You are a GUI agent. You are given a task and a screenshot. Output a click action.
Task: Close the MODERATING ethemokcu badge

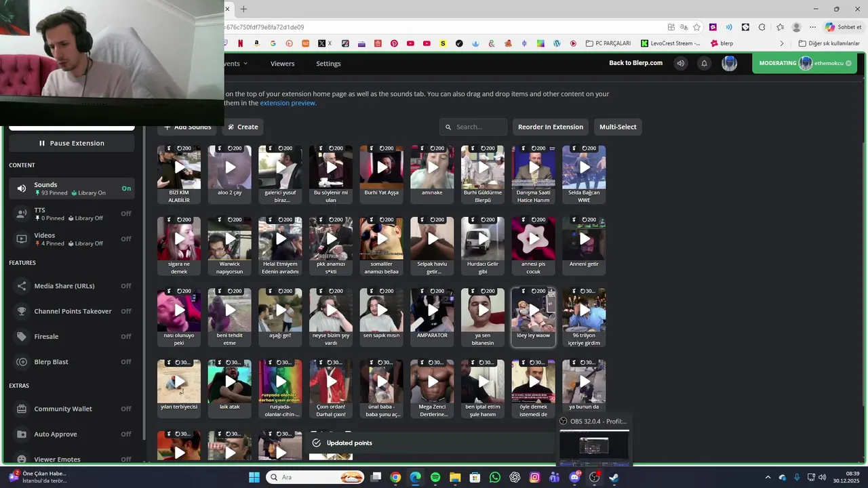[x=848, y=63]
